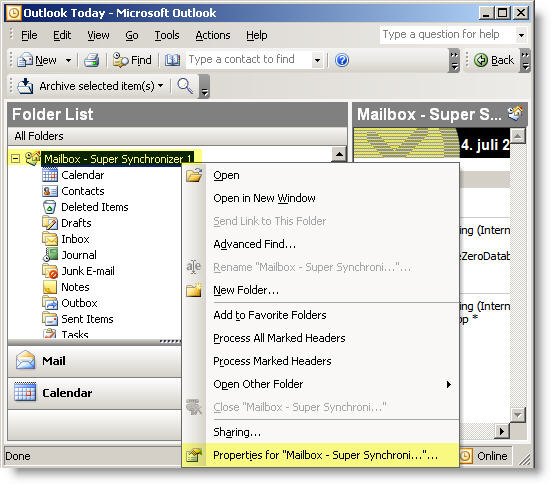Select the Inbox folder label

coord(75,239)
